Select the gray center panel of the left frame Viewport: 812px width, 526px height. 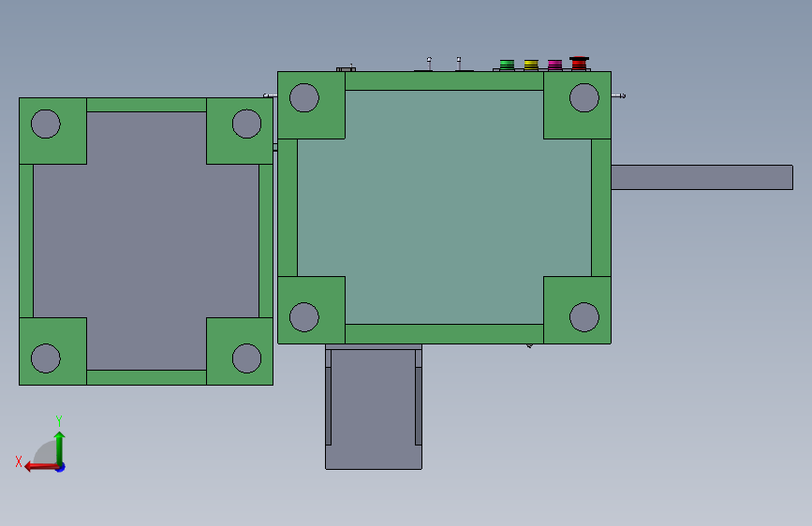pos(146,241)
